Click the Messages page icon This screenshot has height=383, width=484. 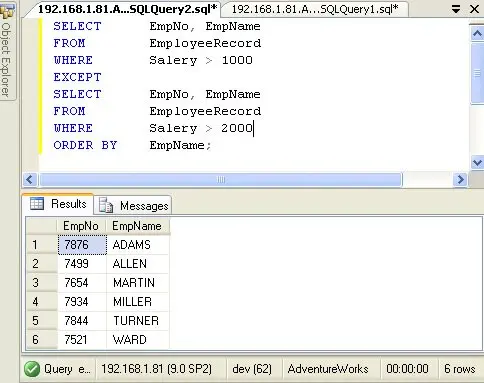coord(106,205)
